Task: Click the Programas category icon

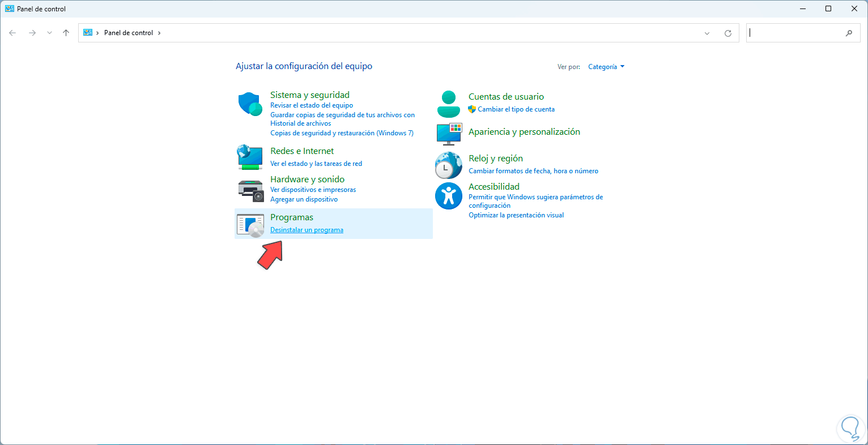Action: pos(250,225)
